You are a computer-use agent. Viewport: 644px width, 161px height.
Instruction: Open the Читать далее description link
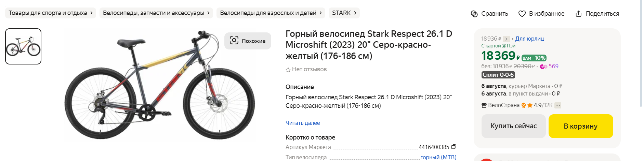[303, 123]
